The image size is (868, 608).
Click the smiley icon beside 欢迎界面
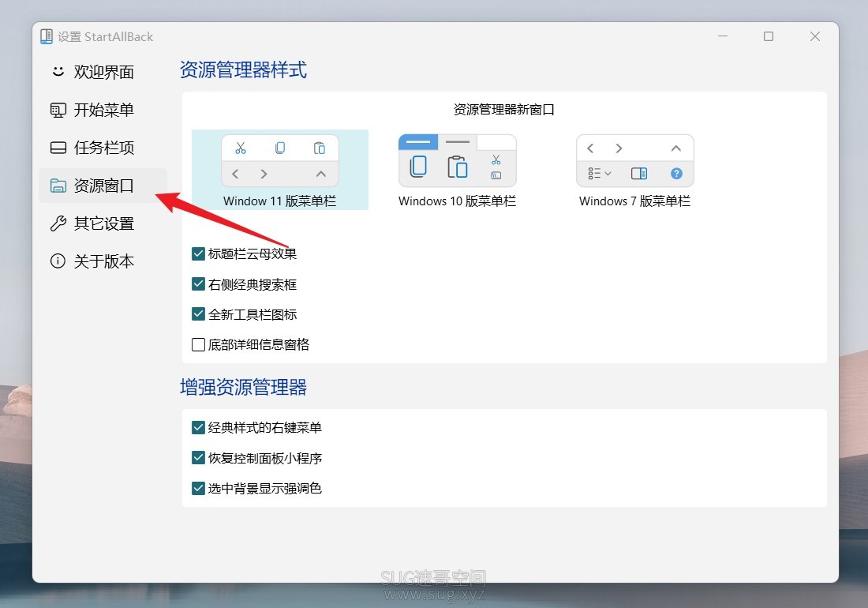click(58, 71)
